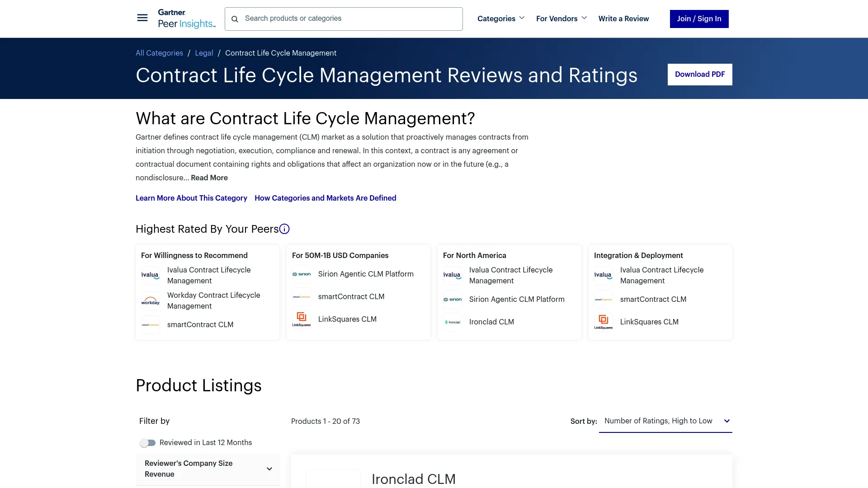Open LinkSquares CLM in 50M-1B USD card
868x488 pixels.
(x=347, y=319)
